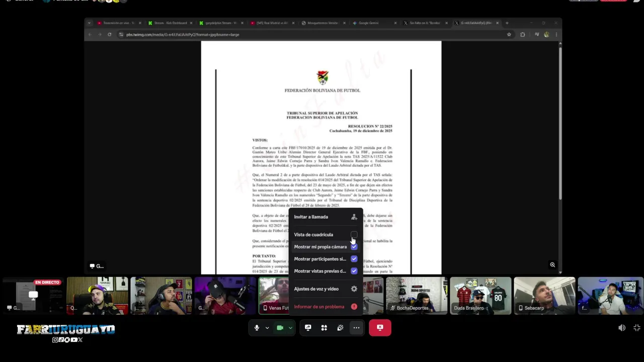Bookmark the page with the star icon
The height and width of the screenshot is (362, 644).
point(509,35)
